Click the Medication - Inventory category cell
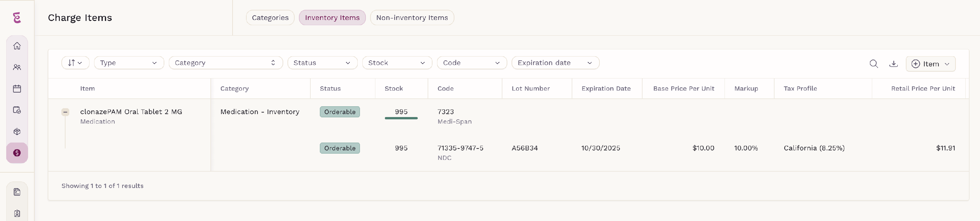 pyautogui.click(x=260, y=111)
